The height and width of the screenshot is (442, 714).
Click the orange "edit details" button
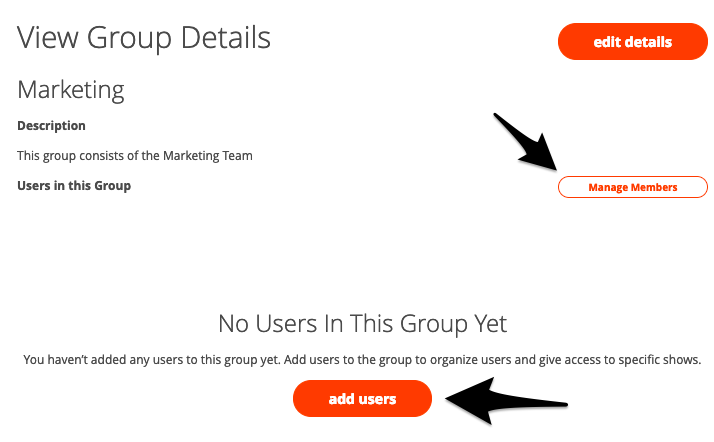point(632,42)
